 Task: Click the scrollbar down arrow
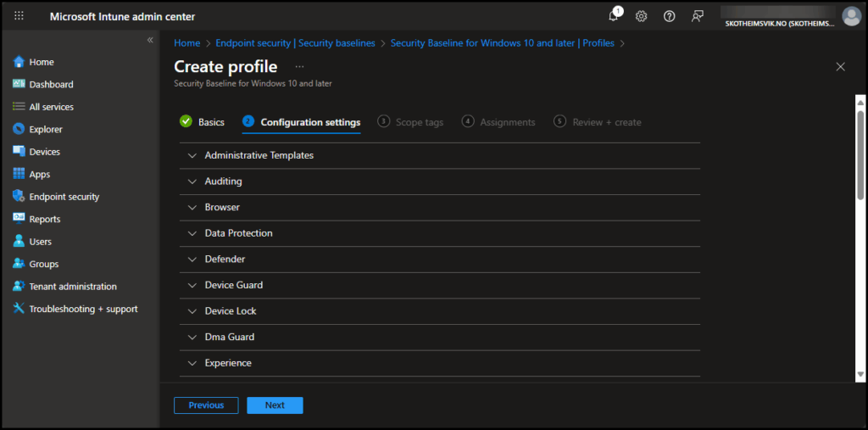(860, 375)
